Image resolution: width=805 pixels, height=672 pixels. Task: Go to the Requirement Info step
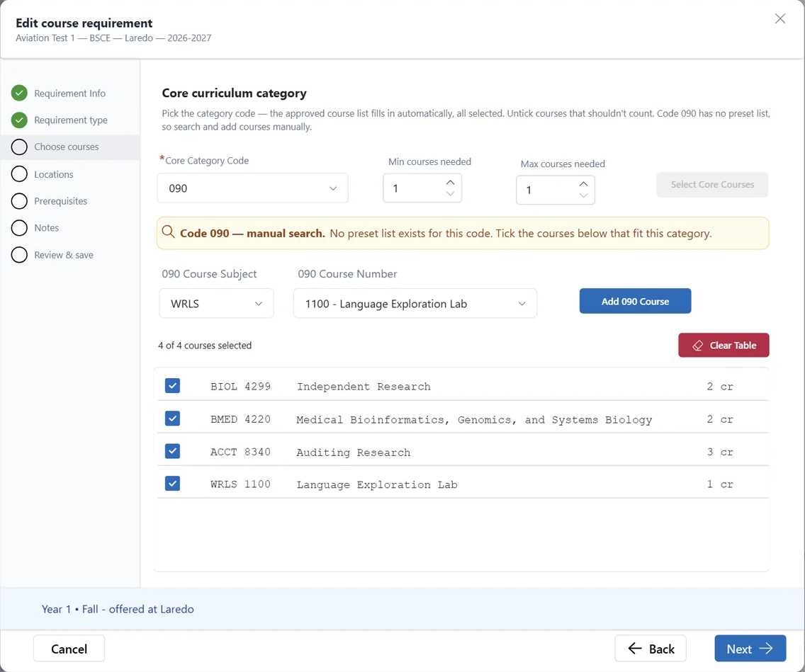point(70,93)
